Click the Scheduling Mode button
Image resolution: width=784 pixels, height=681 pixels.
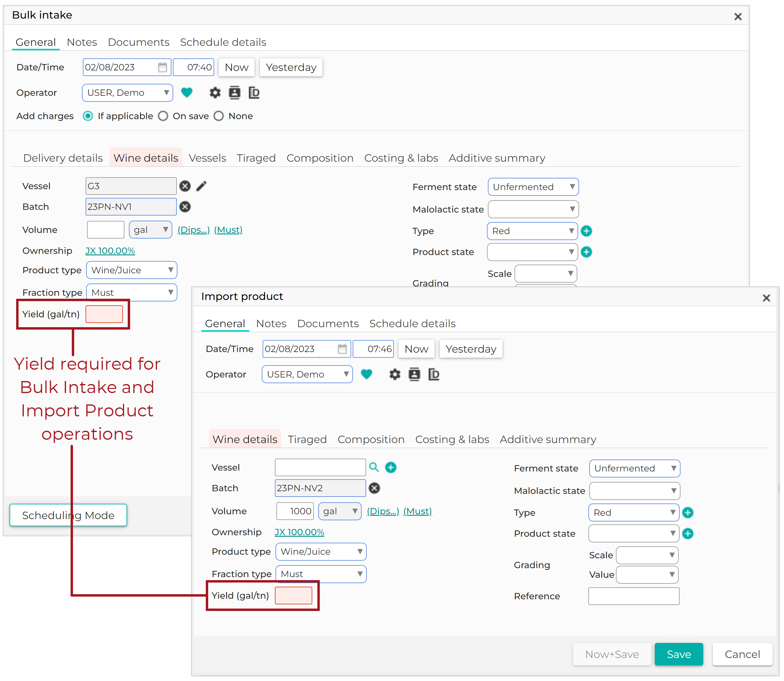(x=68, y=515)
